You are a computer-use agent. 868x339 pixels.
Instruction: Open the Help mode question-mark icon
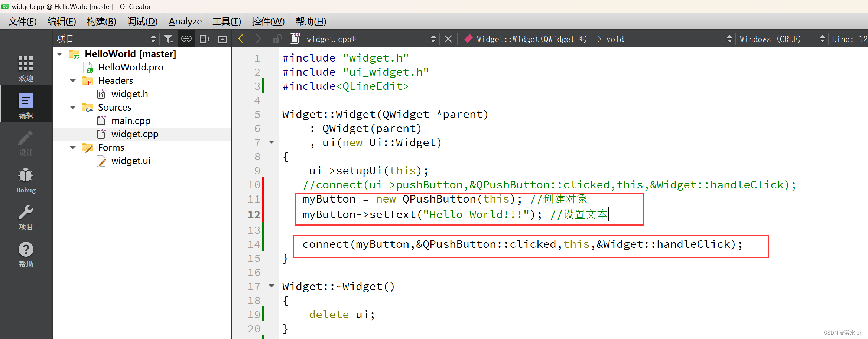pos(26,250)
